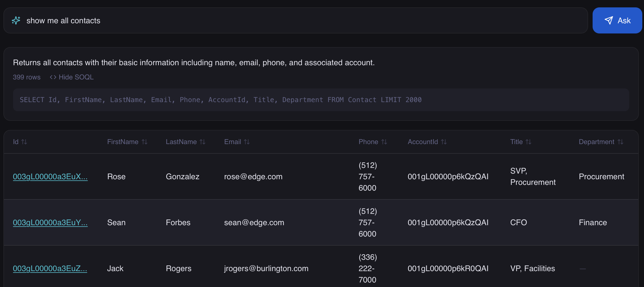
Task: Click the paper plane icon on Ask
Action: point(609,20)
